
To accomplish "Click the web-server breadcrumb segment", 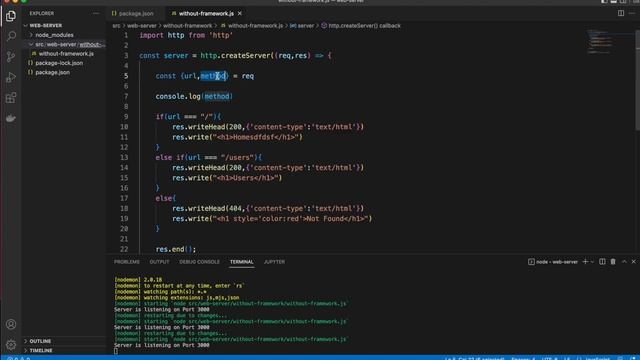I will tap(141, 26).
